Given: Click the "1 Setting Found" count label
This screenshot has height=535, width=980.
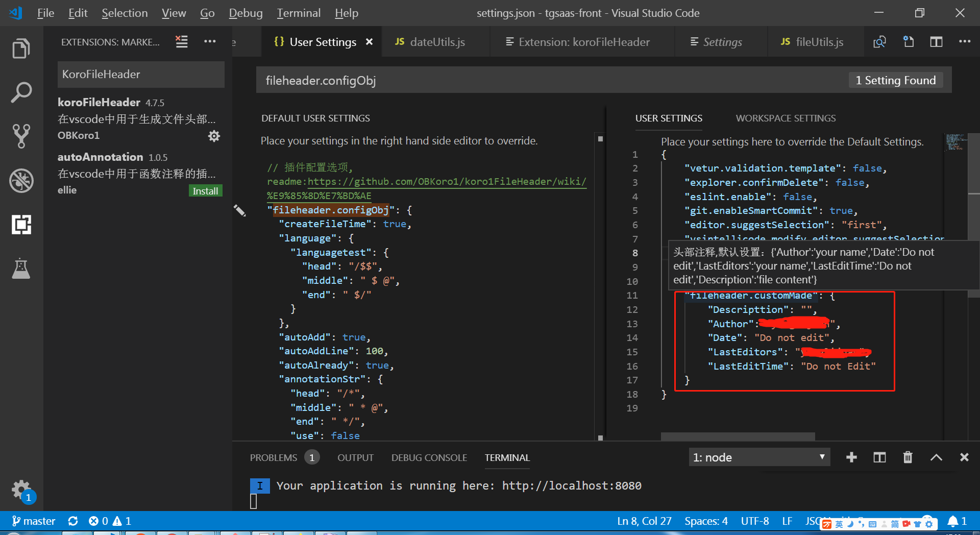Looking at the screenshot, I should pyautogui.click(x=895, y=81).
